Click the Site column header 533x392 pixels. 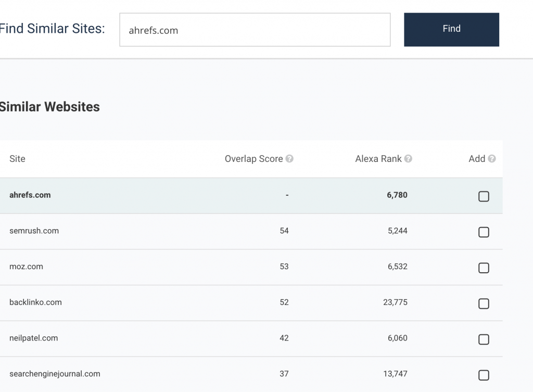coord(17,159)
